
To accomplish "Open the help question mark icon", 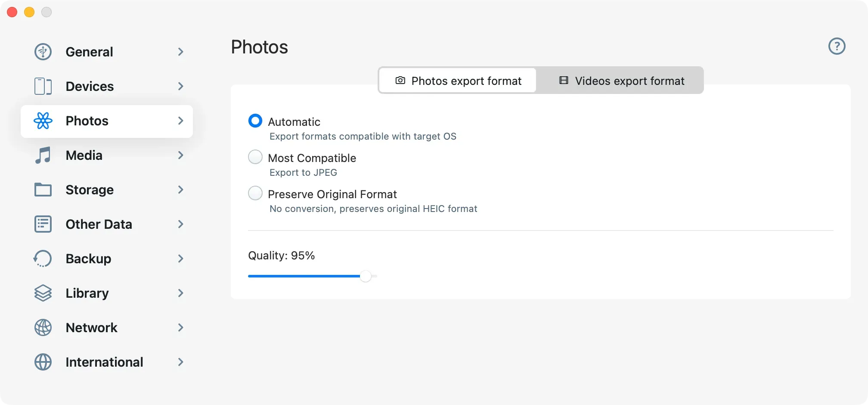I will (x=837, y=47).
